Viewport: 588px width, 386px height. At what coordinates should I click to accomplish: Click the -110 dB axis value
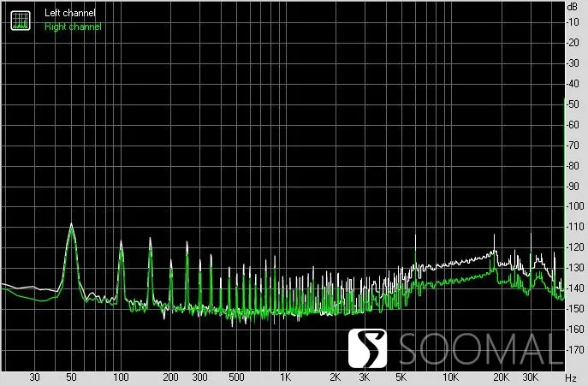point(574,227)
